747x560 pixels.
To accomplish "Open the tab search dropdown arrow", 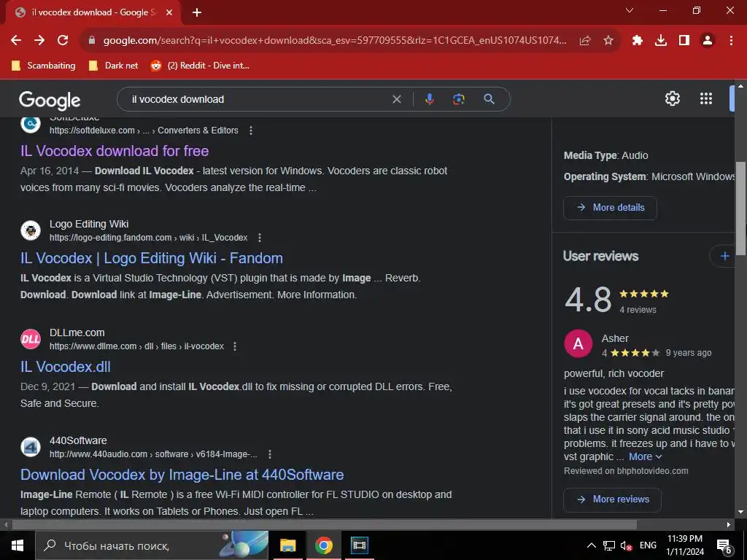I will [x=630, y=10].
